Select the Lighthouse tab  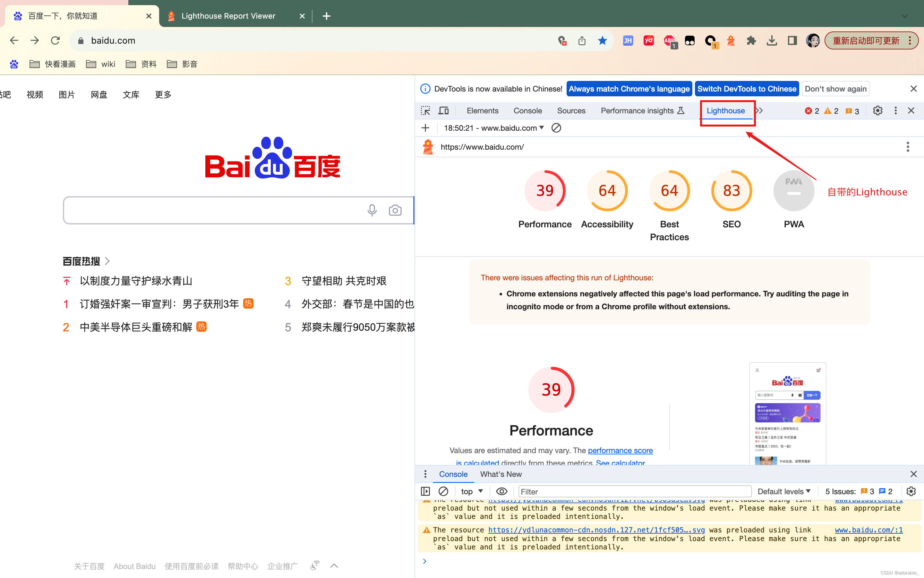click(x=725, y=111)
